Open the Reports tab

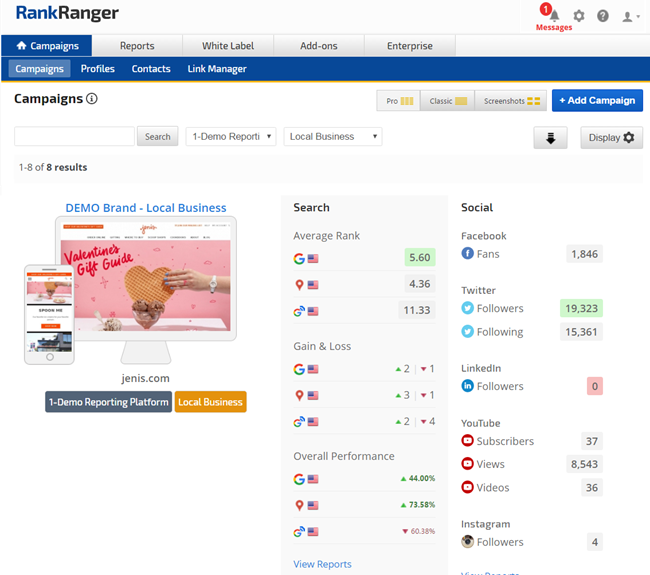(x=137, y=46)
